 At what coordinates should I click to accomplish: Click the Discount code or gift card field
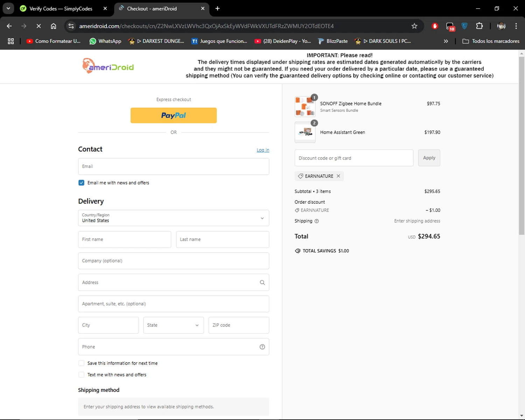pos(354,158)
